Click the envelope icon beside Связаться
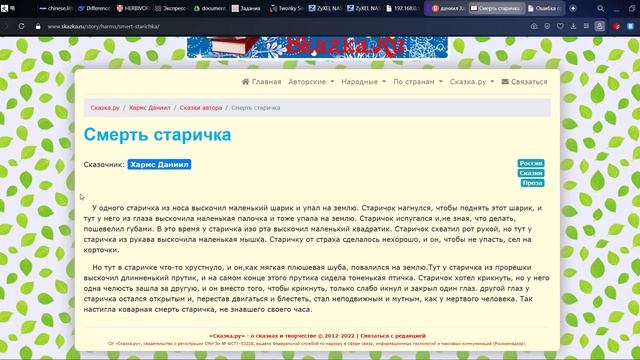Image resolution: width=640 pixels, height=360 pixels. (505, 82)
